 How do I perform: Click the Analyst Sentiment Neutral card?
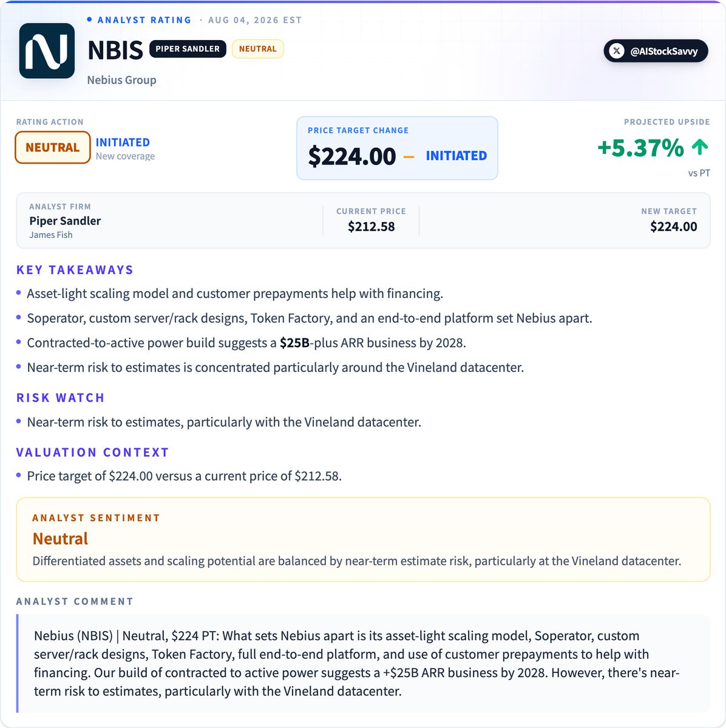(363, 540)
